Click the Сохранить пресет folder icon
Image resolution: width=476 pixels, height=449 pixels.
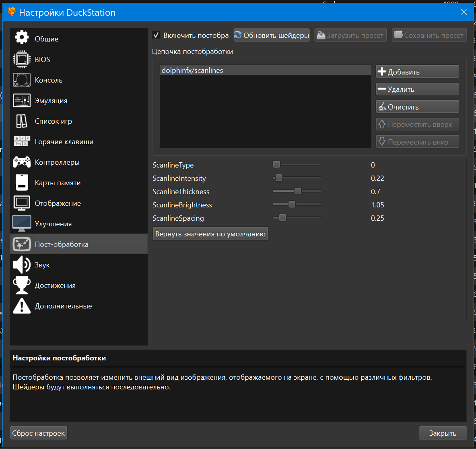[x=398, y=35]
